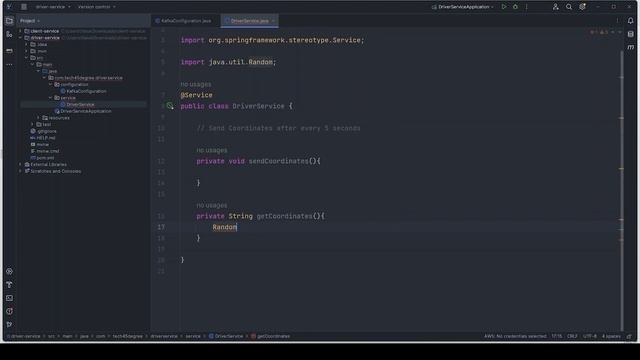Screen dimensions: 640x360
Task: Click the gutter icon beside DriverService class
Action: pos(170,106)
